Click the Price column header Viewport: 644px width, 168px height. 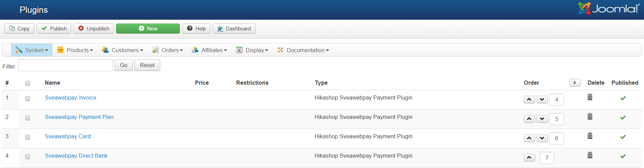coord(202,83)
